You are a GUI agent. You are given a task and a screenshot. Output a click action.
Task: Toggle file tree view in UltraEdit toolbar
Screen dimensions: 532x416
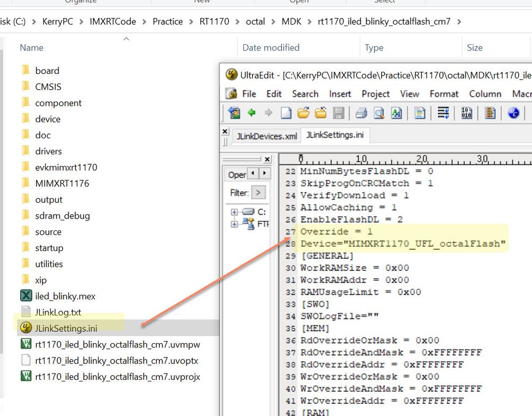(x=234, y=113)
